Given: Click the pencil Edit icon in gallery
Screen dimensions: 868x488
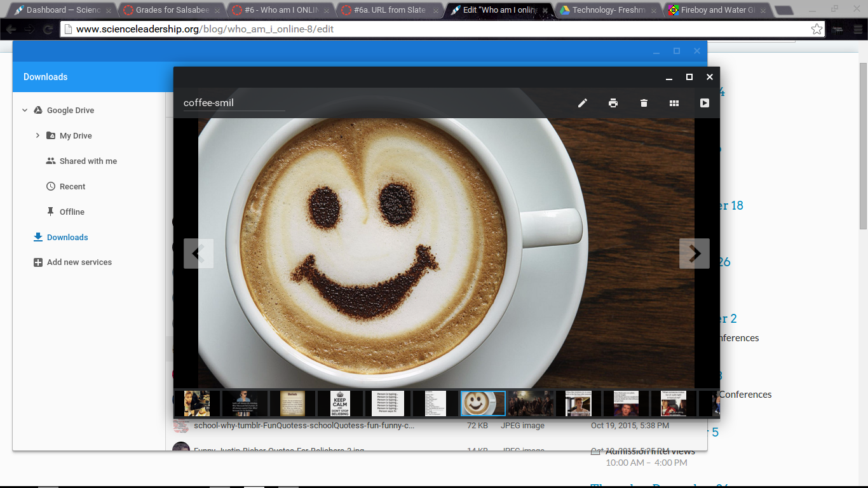Looking at the screenshot, I should point(582,103).
